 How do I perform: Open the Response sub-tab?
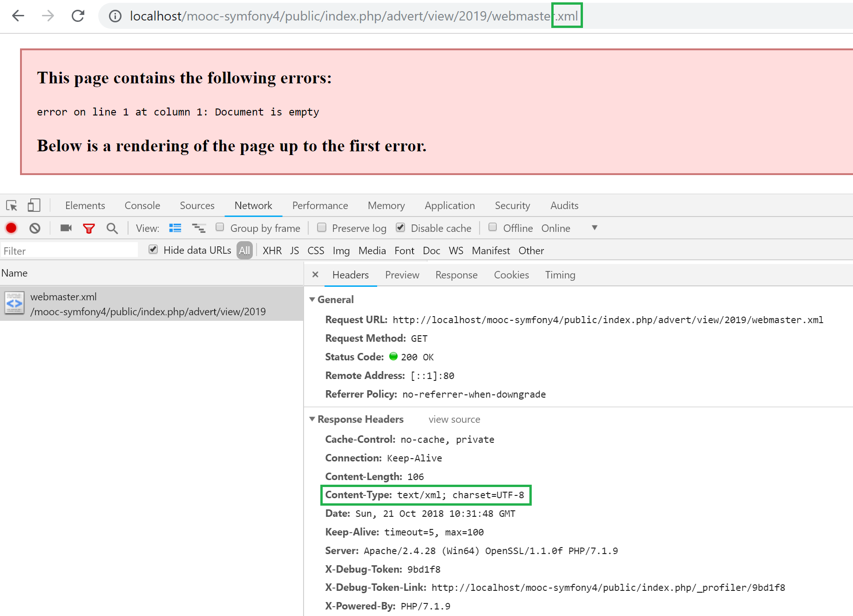[x=457, y=275]
